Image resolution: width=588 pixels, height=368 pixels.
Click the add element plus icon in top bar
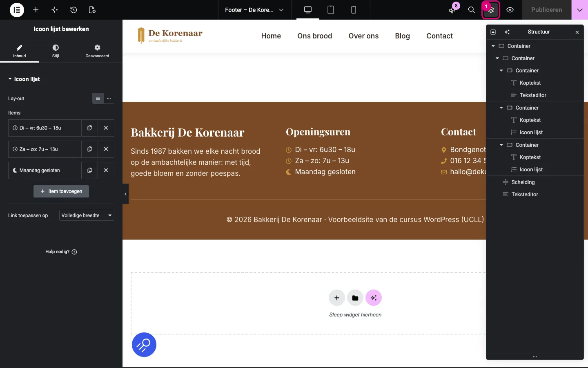click(36, 10)
